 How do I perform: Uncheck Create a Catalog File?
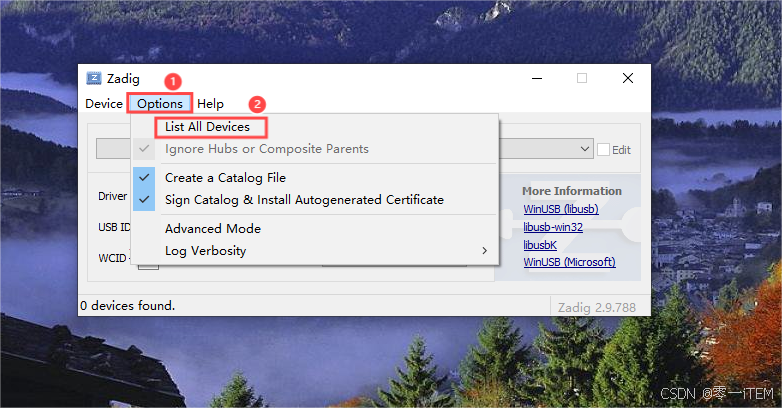(315, 178)
